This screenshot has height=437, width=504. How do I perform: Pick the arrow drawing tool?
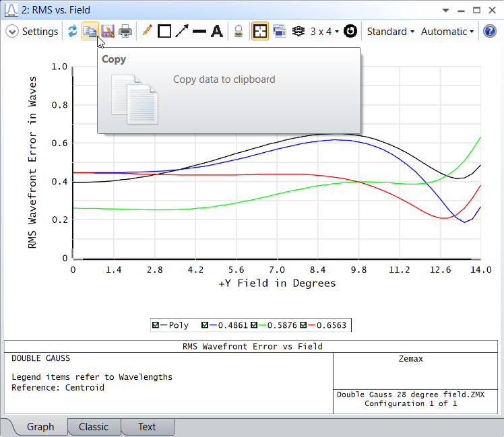pos(181,32)
